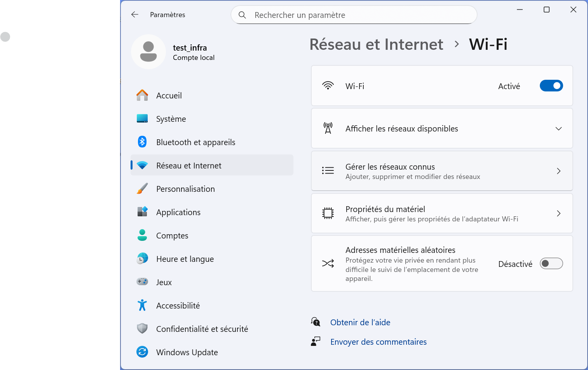Enable Adresses matérielles aléatoires toggle
This screenshot has height=370, width=588.
pos(551,264)
